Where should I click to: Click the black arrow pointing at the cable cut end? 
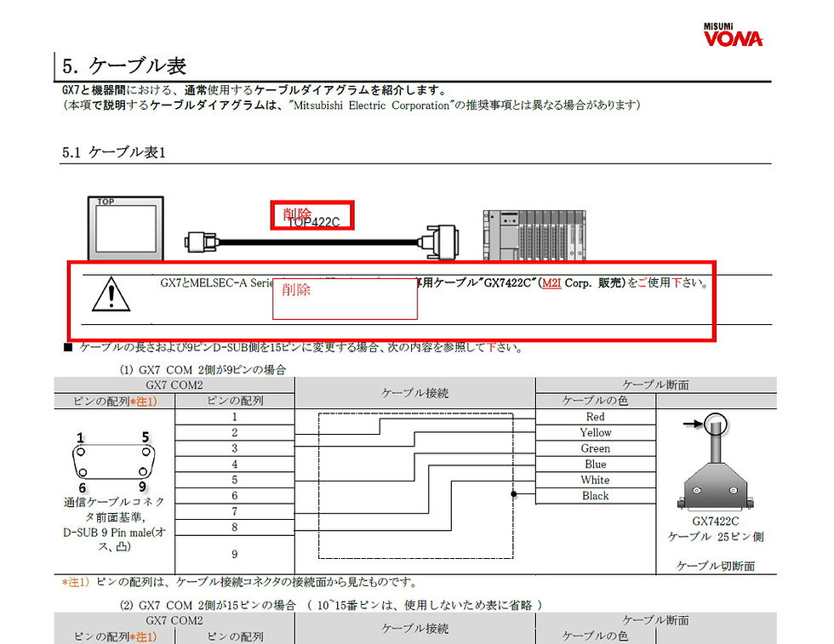pyautogui.click(x=693, y=424)
